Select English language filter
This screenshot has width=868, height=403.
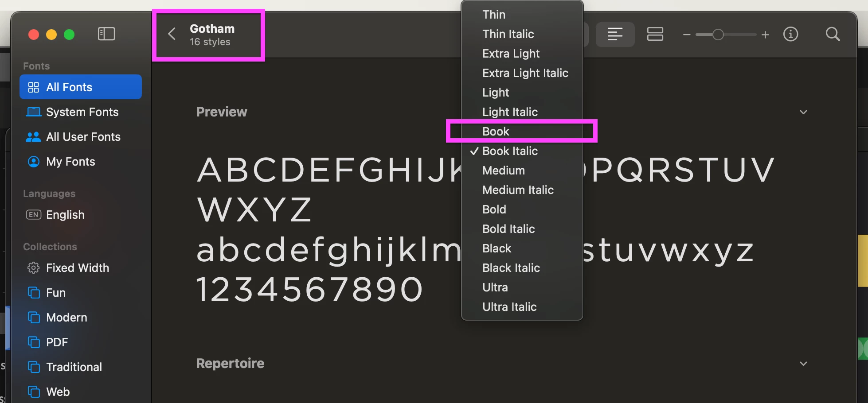pyautogui.click(x=81, y=214)
